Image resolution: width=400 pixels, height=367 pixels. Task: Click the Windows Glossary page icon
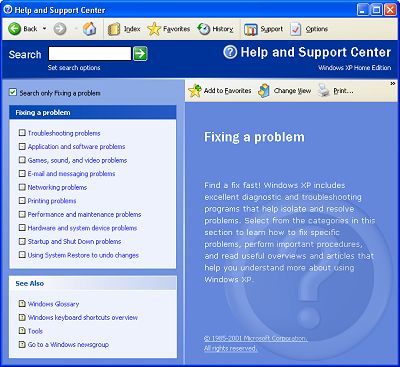point(22,304)
